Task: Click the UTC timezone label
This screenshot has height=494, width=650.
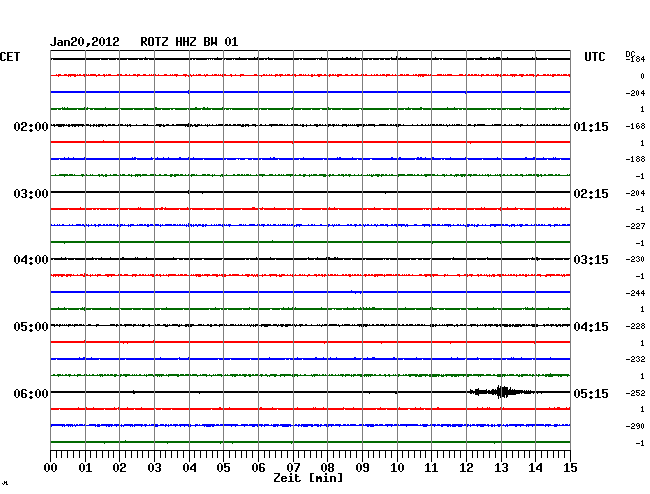Action: (594, 57)
